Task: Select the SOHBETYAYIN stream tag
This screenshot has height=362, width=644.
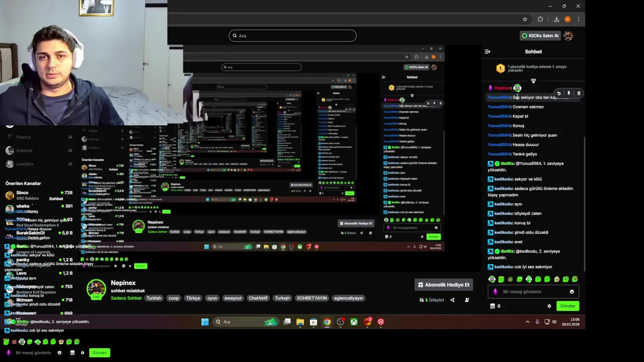Action: point(312,298)
